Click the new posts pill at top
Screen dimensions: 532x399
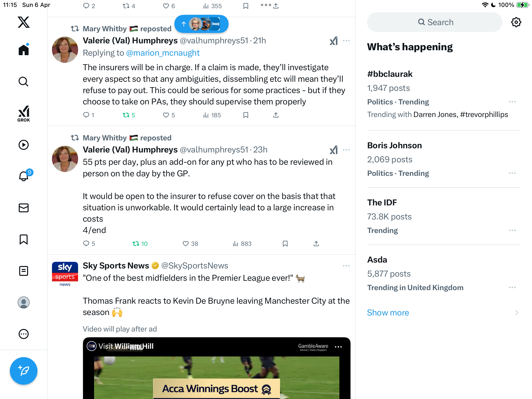(x=201, y=24)
